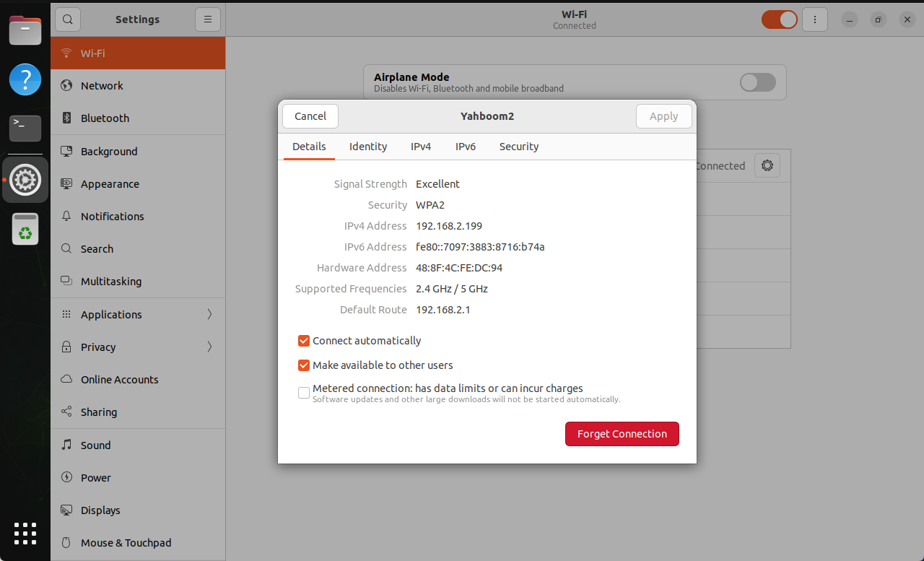The height and width of the screenshot is (561, 924).
Task: Click the Notifications bell icon
Action: tap(66, 217)
